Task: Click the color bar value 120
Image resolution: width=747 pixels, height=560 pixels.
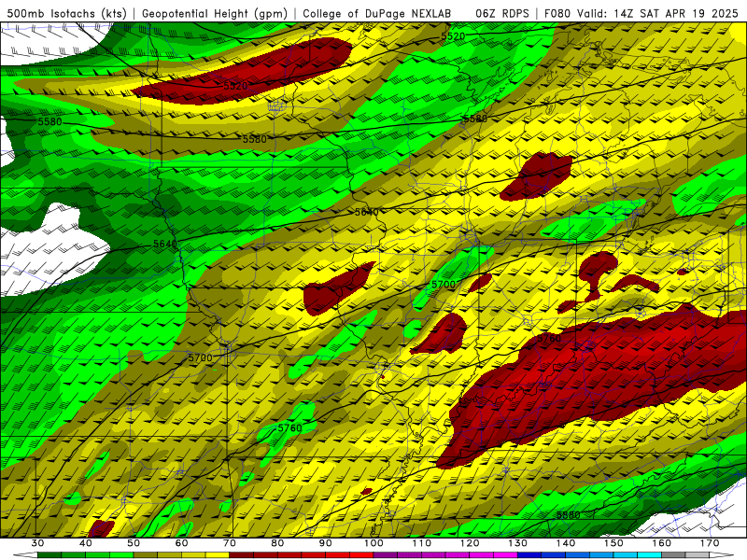Action: [x=470, y=543]
